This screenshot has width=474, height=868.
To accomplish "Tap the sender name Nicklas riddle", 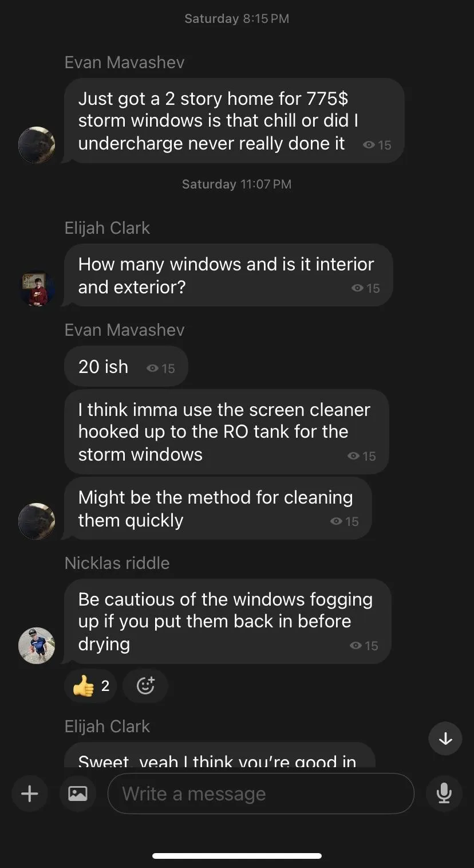I will tap(117, 563).
